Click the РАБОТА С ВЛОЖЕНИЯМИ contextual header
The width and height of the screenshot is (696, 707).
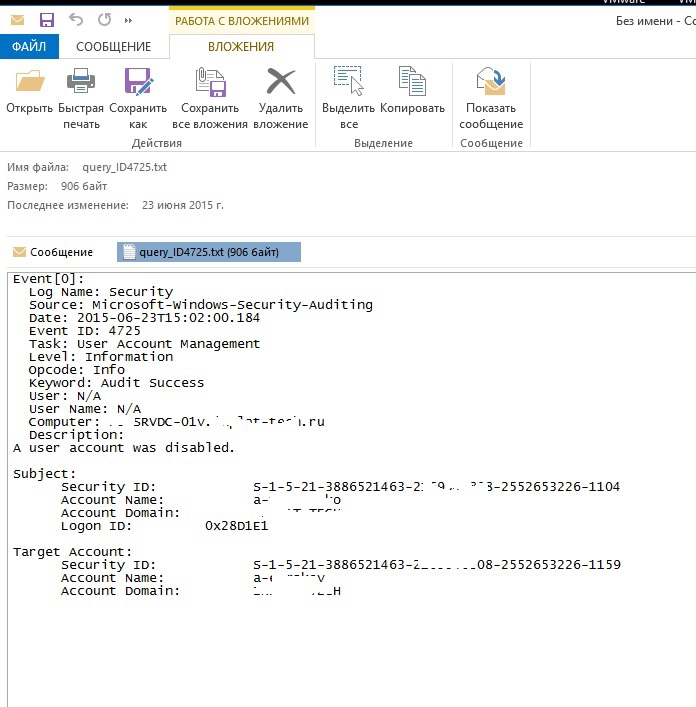241,20
